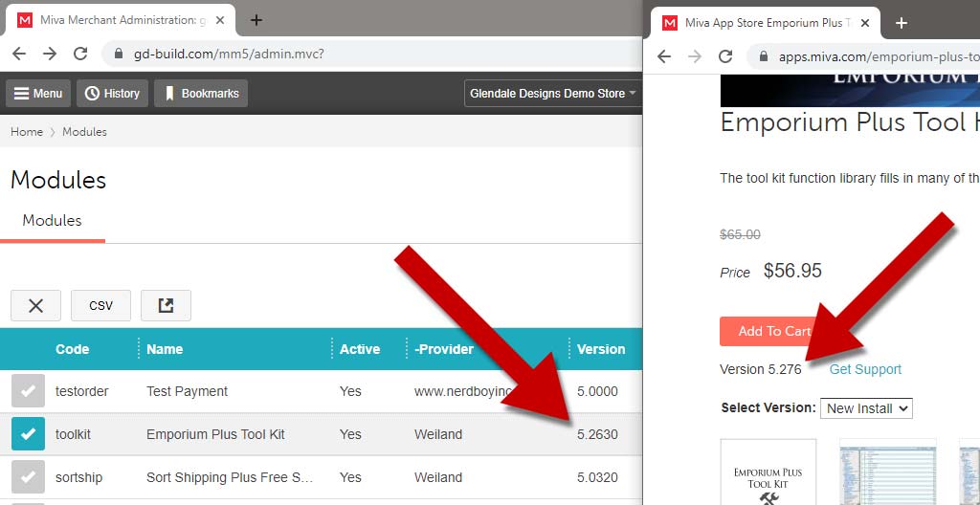
Task: Reload the apps.miva.com page
Action: 725,56
